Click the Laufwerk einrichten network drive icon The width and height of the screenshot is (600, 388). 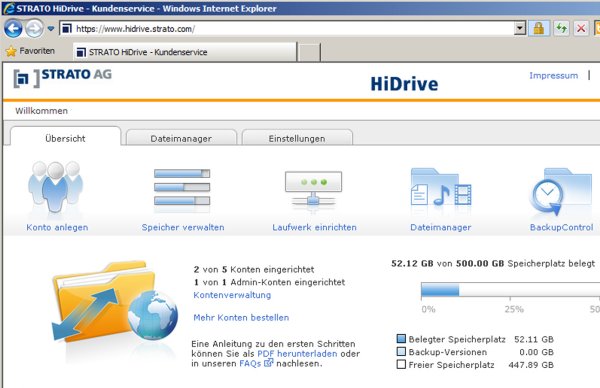pos(313,189)
